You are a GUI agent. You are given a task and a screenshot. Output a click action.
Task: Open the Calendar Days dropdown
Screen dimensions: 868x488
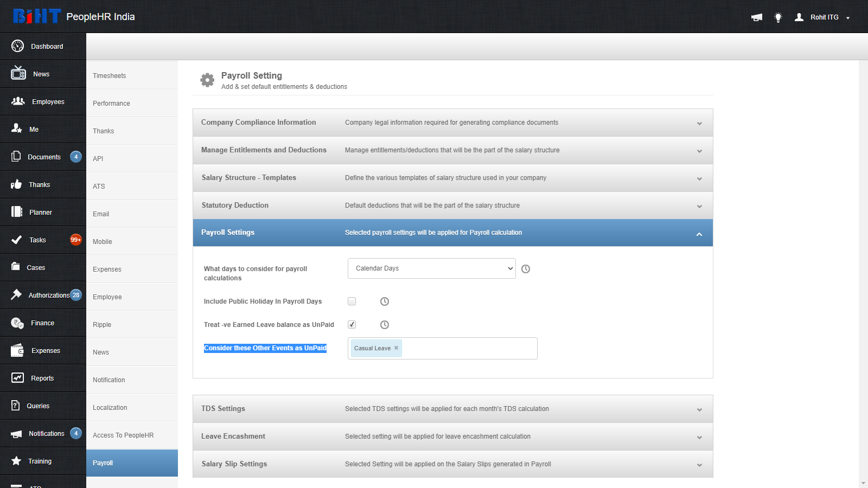431,268
